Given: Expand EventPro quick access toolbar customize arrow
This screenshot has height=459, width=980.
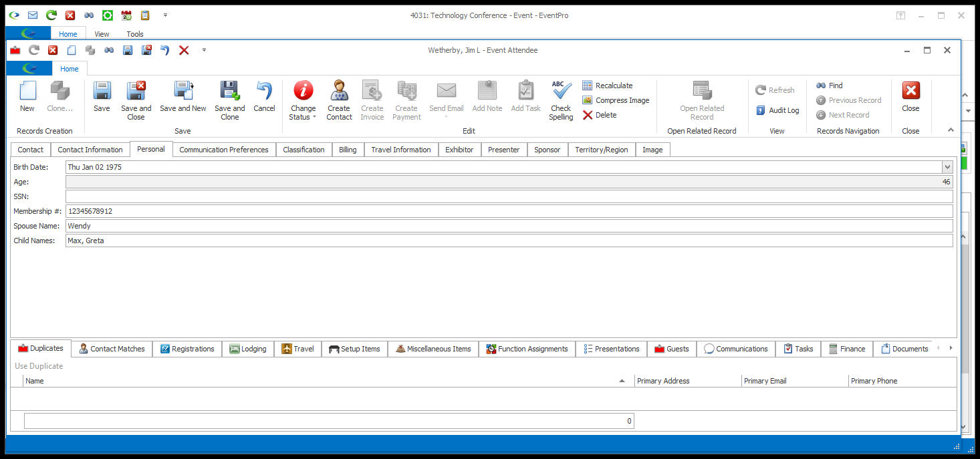Looking at the screenshot, I should [165, 15].
